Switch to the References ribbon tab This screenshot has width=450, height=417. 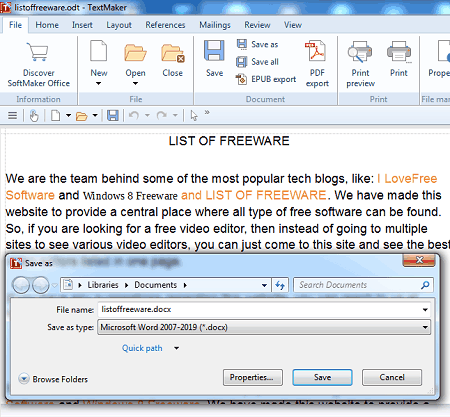[165, 25]
